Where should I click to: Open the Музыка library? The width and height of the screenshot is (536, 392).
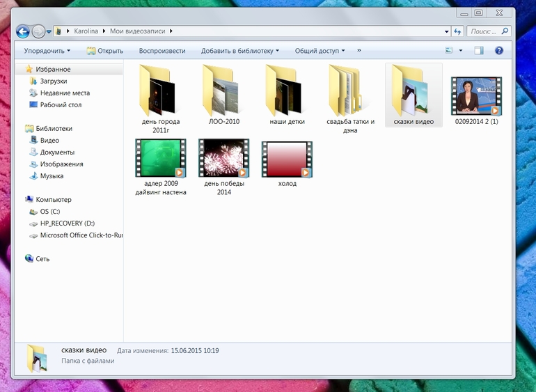coord(52,176)
